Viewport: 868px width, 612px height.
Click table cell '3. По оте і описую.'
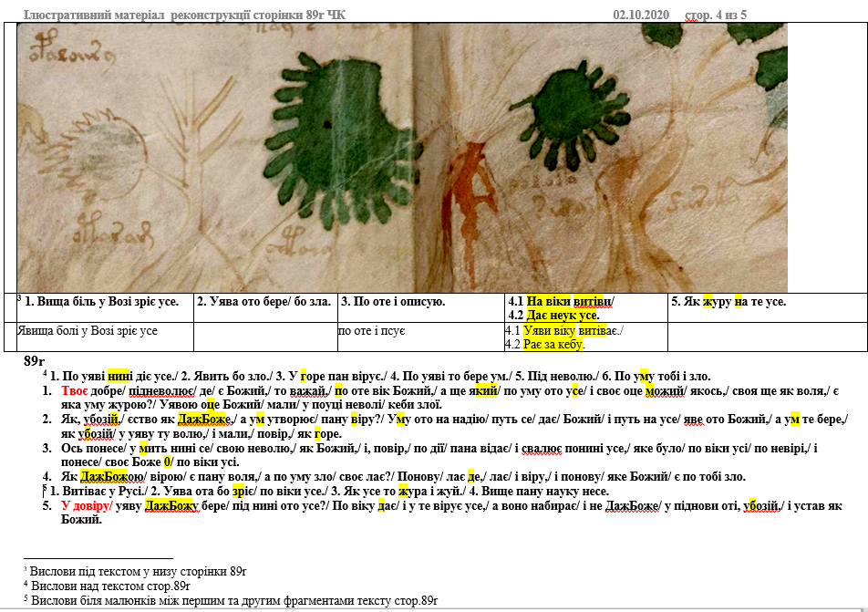(x=421, y=307)
